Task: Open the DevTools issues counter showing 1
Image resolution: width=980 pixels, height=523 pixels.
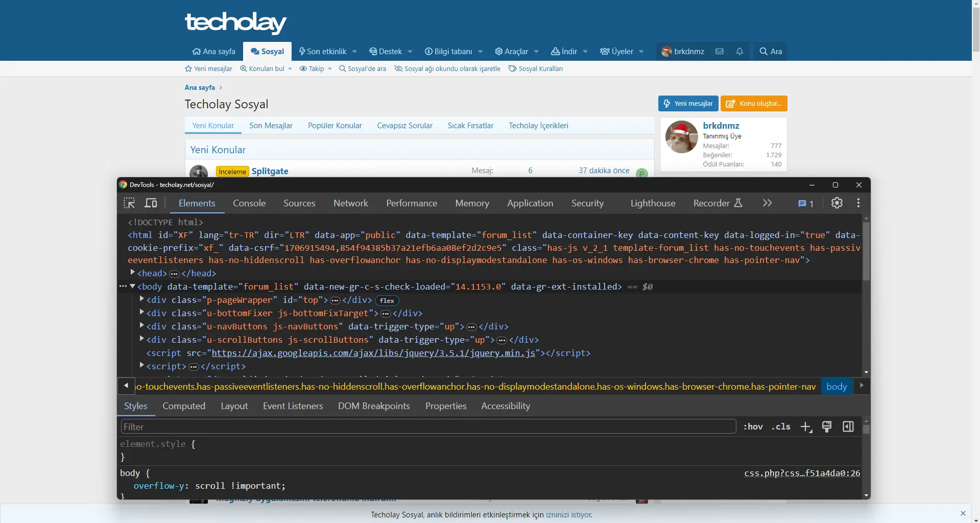Action: 806,204
